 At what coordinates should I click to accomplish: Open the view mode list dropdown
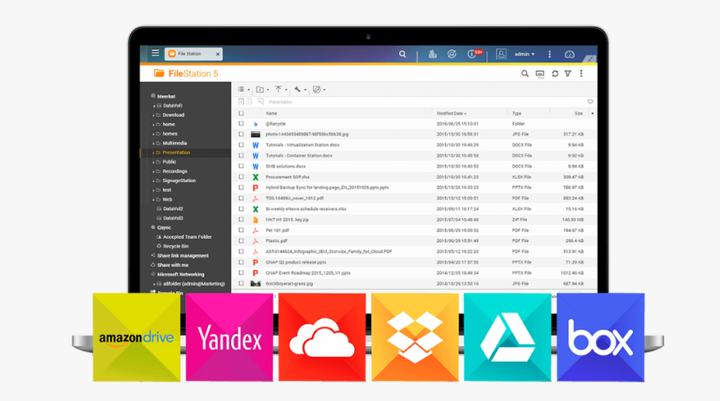[x=243, y=90]
